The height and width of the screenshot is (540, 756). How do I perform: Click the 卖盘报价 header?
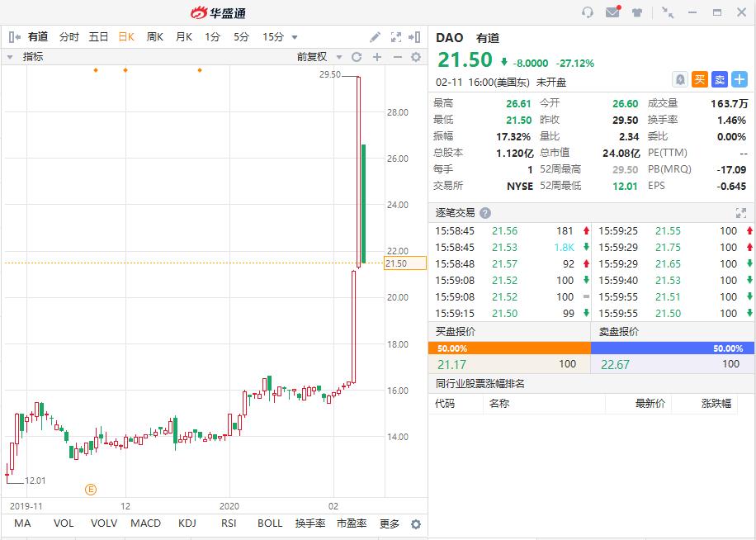pos(619,332)
